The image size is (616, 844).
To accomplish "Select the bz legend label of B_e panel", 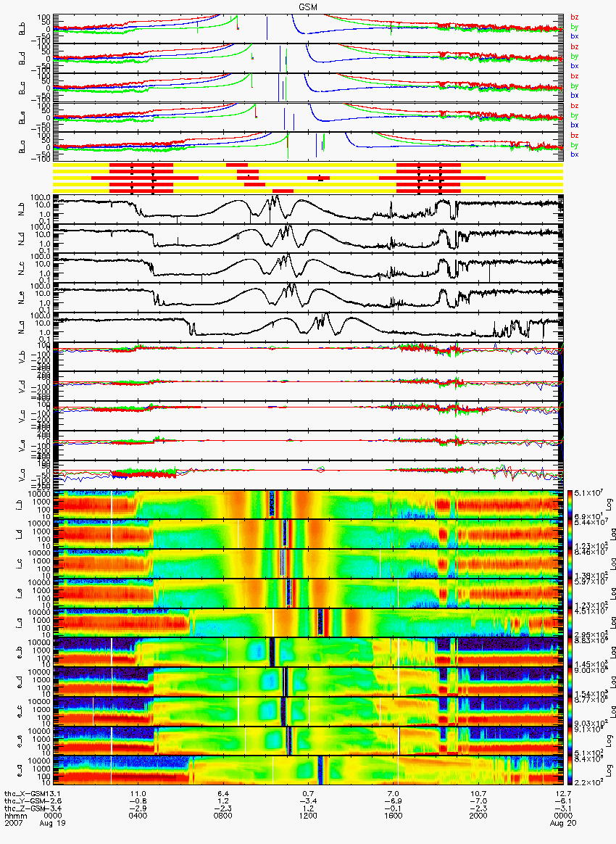I will tap(575, 106).
